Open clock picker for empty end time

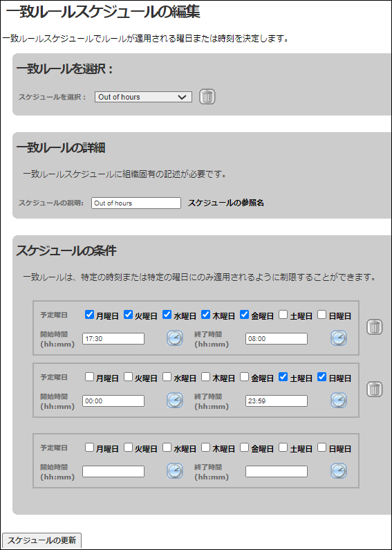pyautogui.click(x=339, y=470)
